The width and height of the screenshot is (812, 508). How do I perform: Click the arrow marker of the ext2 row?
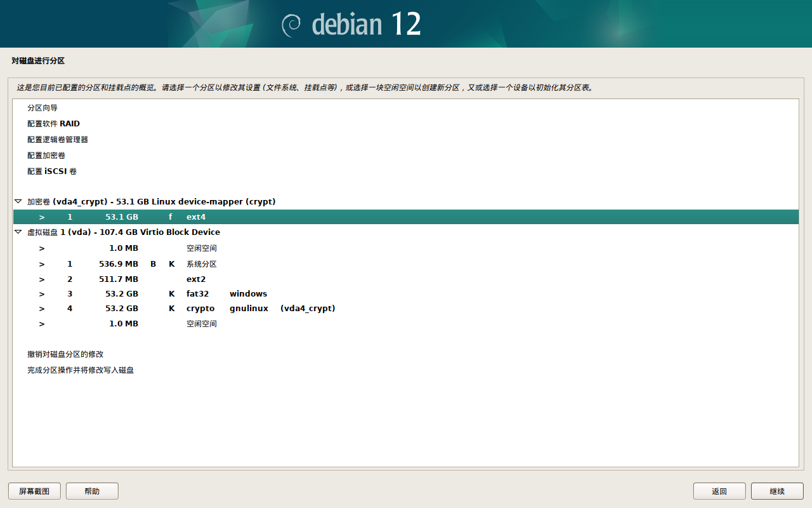coord(42,279)
